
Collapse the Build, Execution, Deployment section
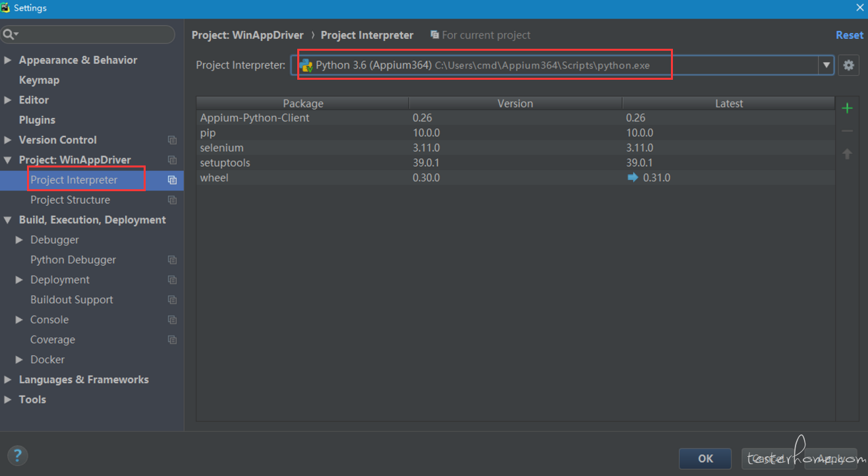pos(8,220)
